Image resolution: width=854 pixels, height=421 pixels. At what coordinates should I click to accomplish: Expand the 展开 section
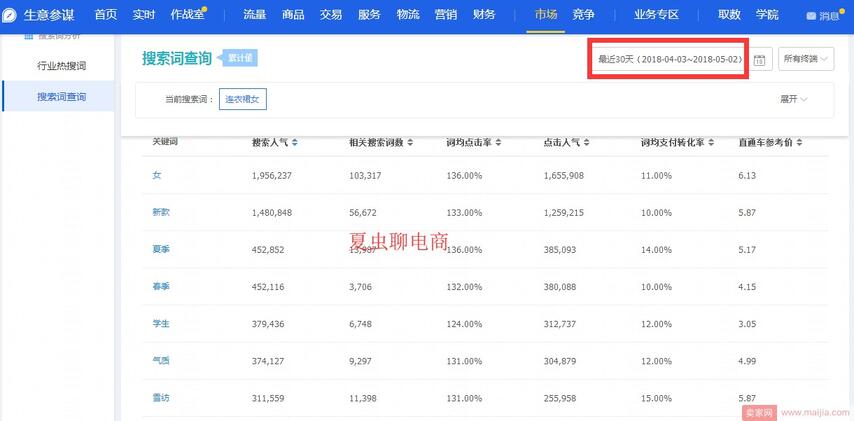point(792,99)
